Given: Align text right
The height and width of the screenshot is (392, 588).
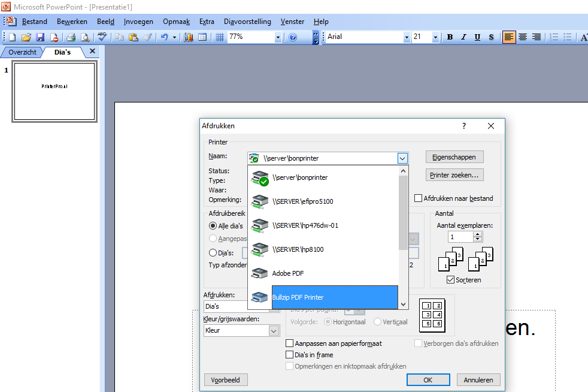Looking at the screenshot, I should pyautogui.click(x=537, y=37).
